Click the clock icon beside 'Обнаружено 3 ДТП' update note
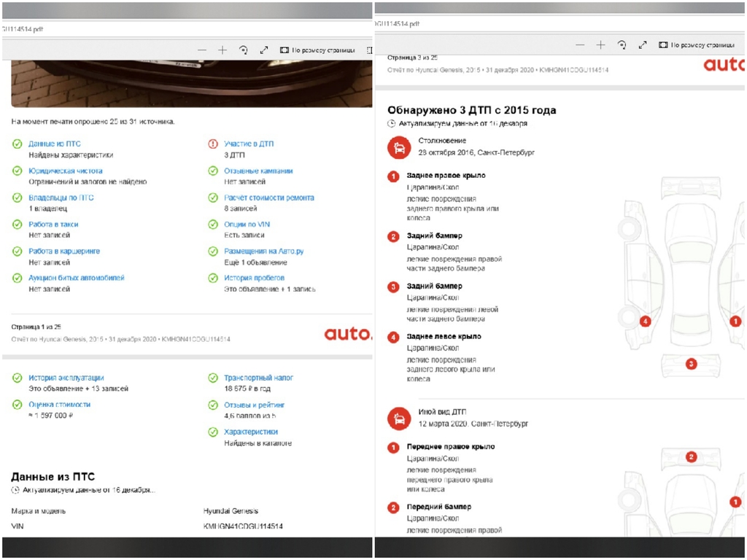This screenshot has width=747, height=560. click(x=391, y=123)
